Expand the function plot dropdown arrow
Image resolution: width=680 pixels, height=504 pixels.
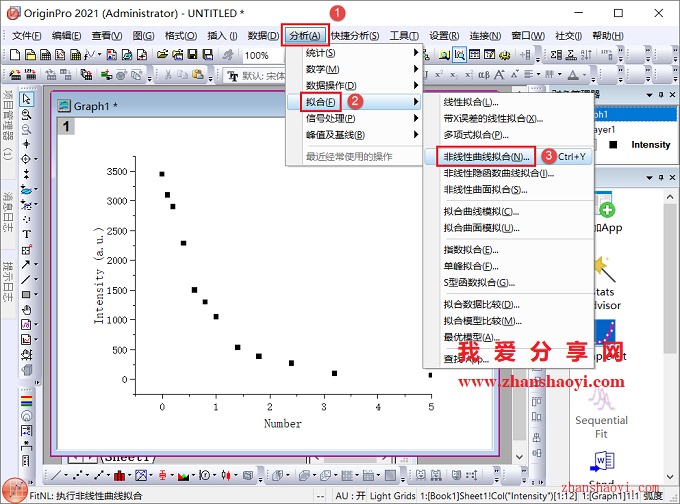pos(99,55)
